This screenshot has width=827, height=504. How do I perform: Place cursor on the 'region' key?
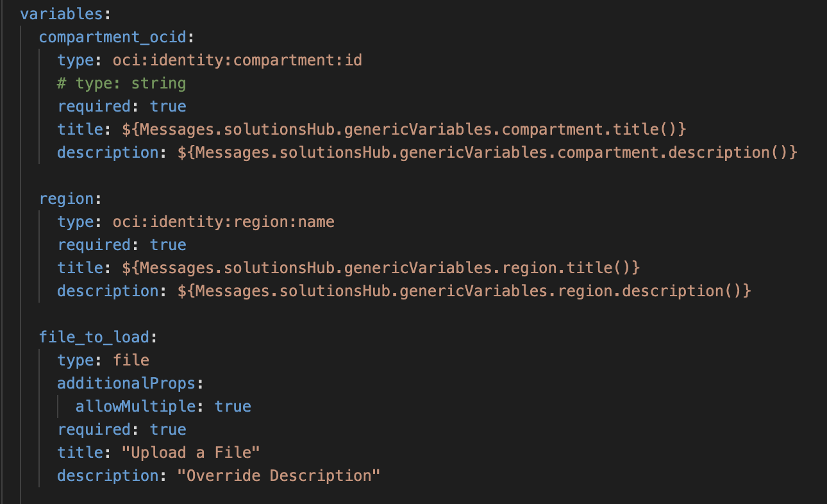65,199
